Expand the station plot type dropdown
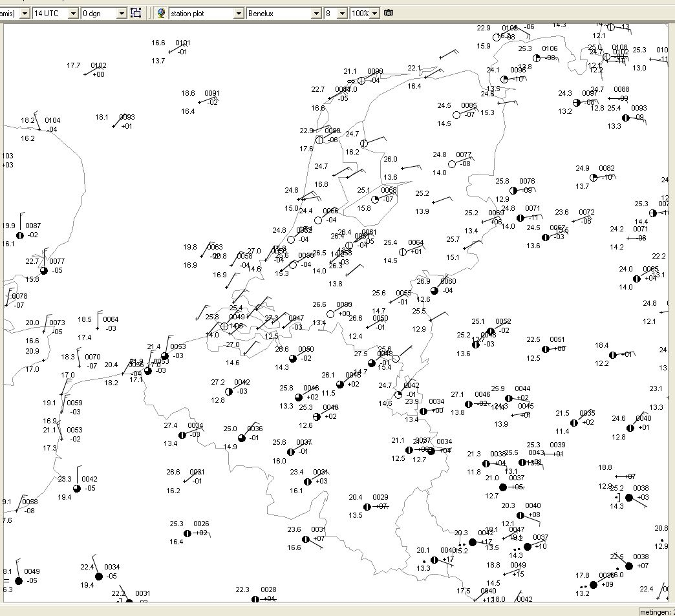The height and width of the screenshot is (616, 675). tap(239, 14)
